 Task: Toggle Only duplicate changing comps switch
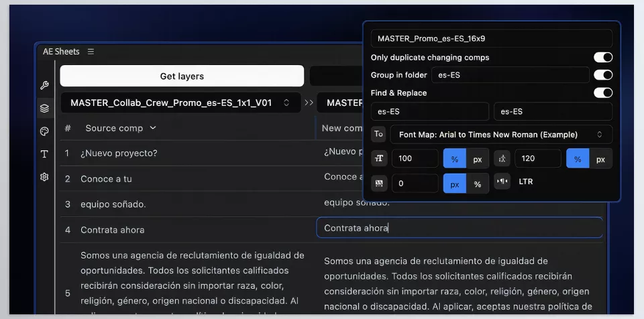click(603, 58)
